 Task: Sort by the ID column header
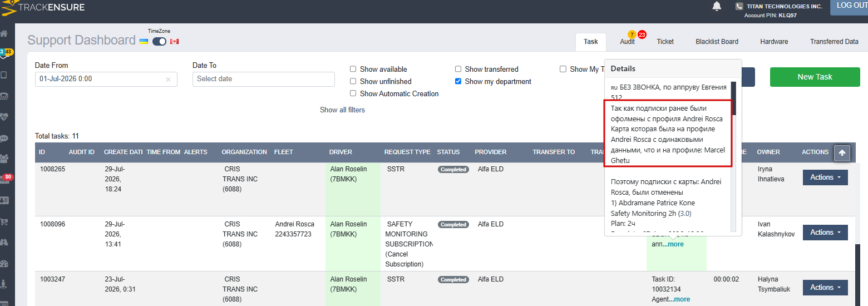pyautogui.click(x=42, y=152)
